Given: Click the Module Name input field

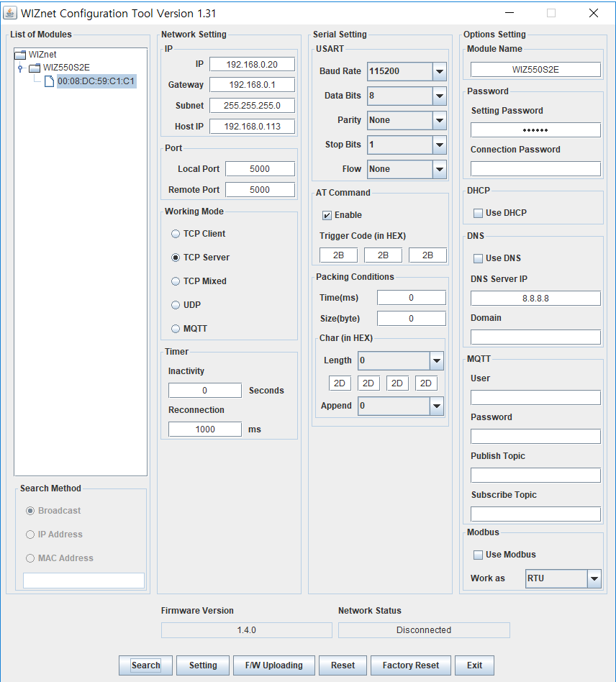Looking at the screenshot, I should pyautogui.click(x=535, y=70).
